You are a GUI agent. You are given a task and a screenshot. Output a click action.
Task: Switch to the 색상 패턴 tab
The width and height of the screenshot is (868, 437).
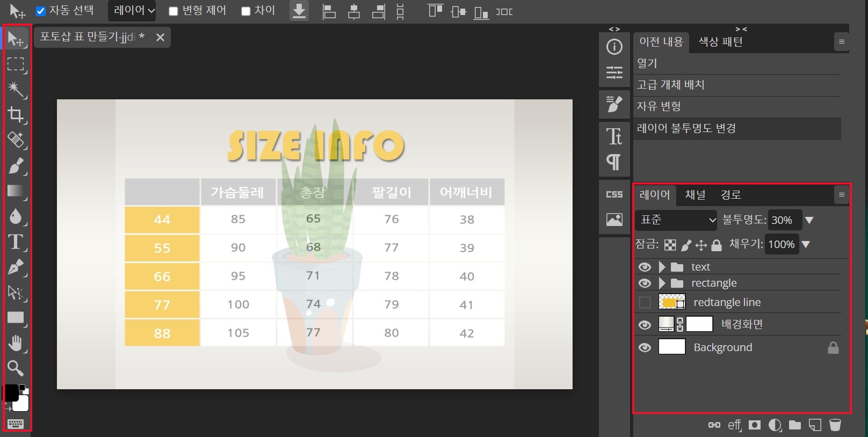tap(720, 42)
